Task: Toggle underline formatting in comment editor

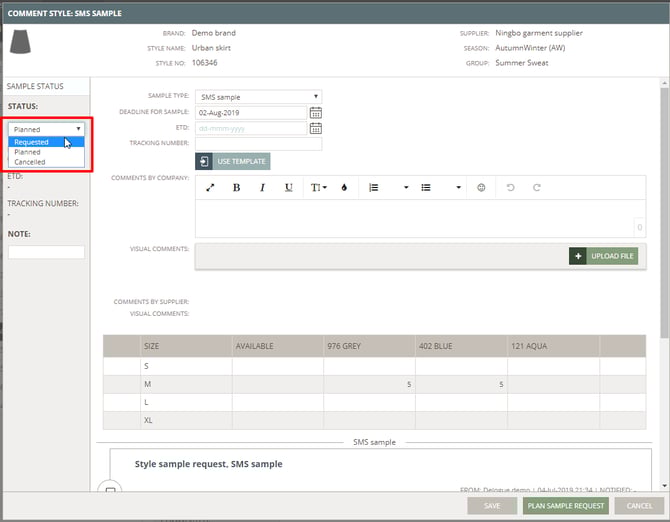Action: tap(289, 187)
